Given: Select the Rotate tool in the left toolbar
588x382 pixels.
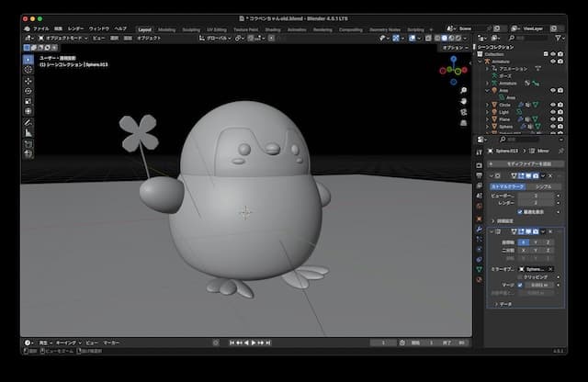Looking at the screenshot, I should point(28,91).
